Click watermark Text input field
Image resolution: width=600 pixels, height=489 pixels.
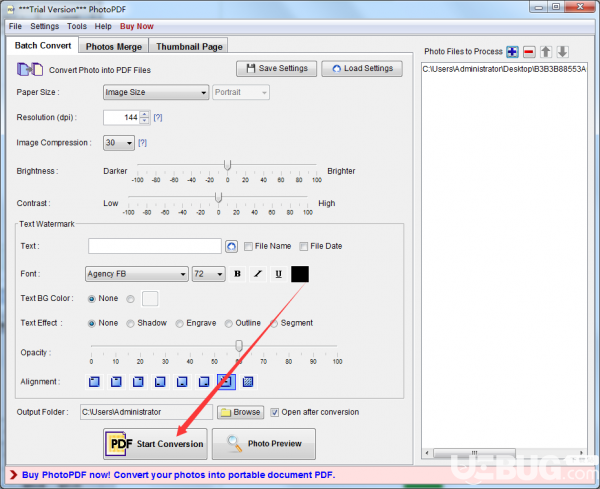tap(155, 246)
